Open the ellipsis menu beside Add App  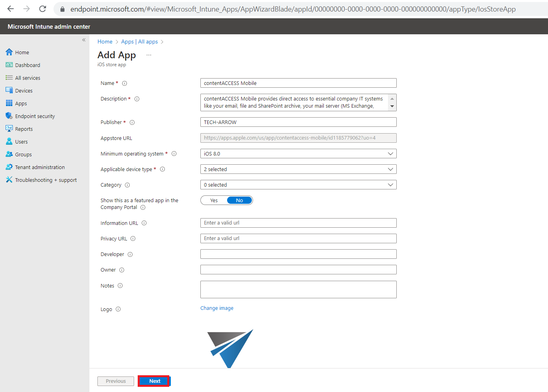(x=149, y=55)
